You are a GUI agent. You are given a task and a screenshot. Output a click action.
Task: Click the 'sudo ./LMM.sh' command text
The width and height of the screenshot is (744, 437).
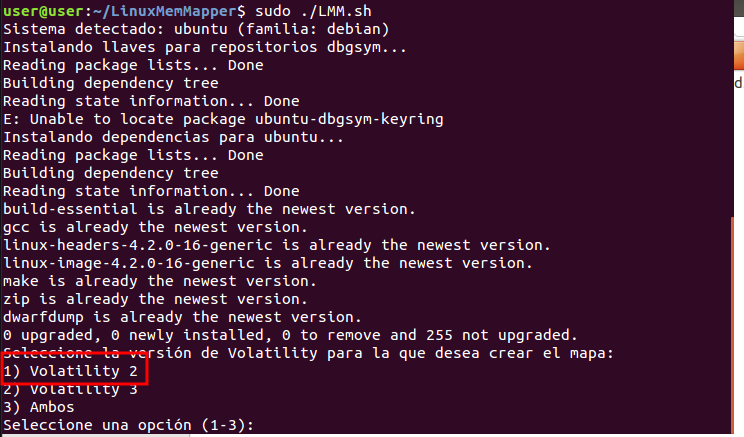point(313,10)
